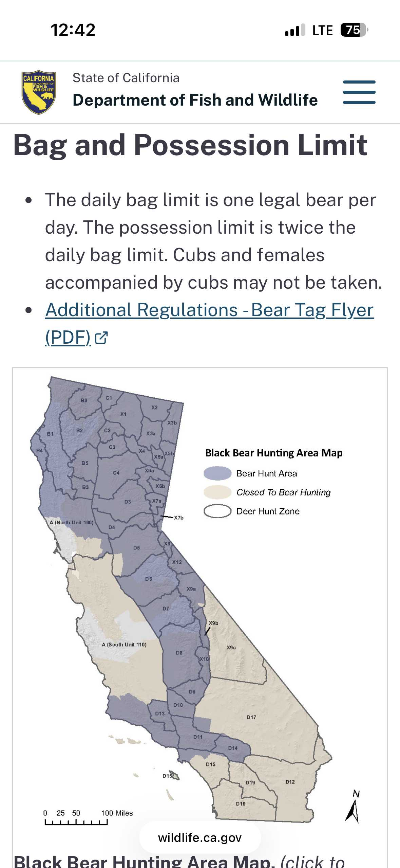Screen dimensions: 400x868
Task: Tap the A (South Unit 110) map region
Action: click(x=124, y=645)
